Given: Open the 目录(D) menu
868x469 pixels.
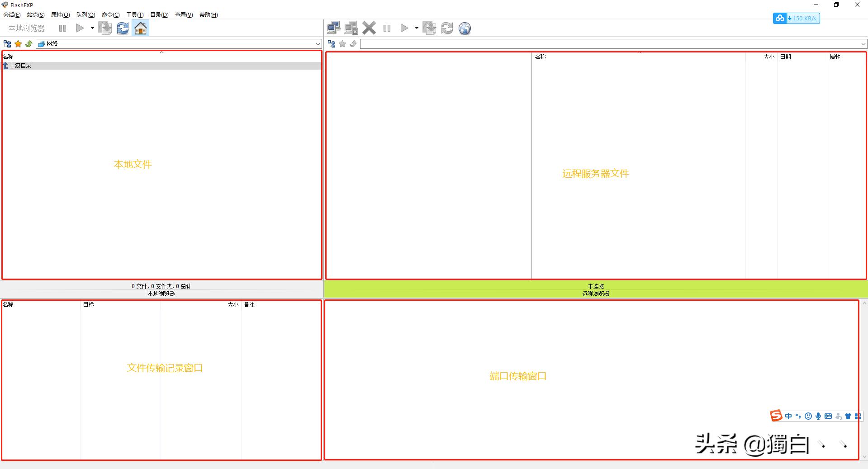Looking at the screenshot, I should pos(159,15).
